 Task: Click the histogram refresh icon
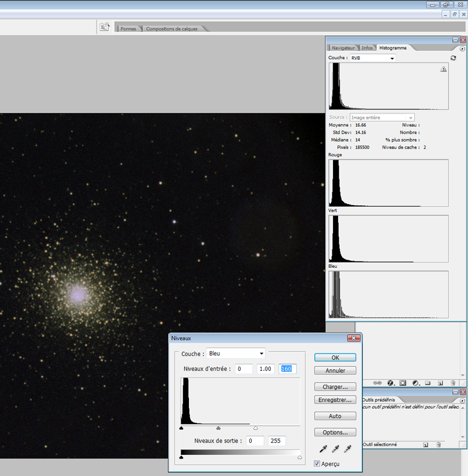[453, 58]
